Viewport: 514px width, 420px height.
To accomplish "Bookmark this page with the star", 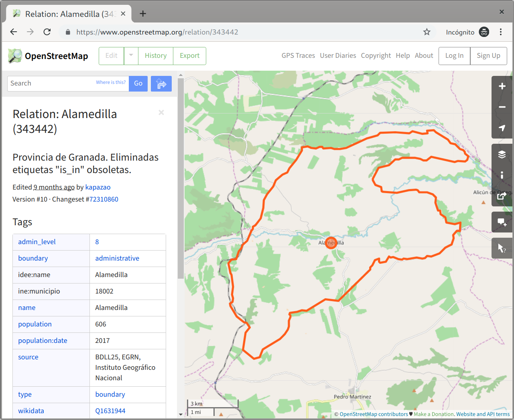I will pos(427,32).
